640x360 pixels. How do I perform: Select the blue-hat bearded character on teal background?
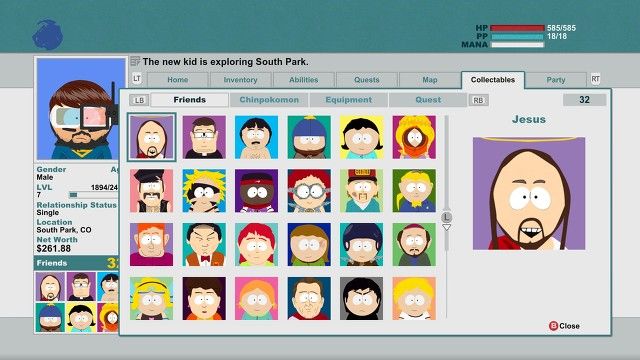coord(309,137)
